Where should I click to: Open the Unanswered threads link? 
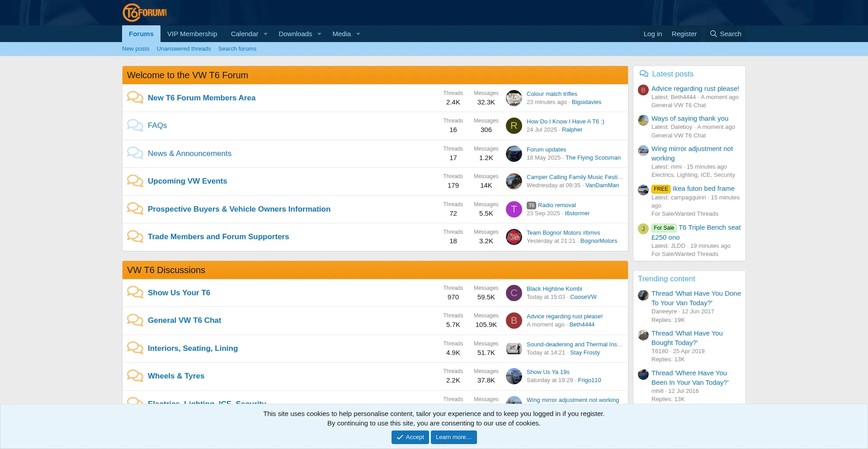click(x=184, y=49)
